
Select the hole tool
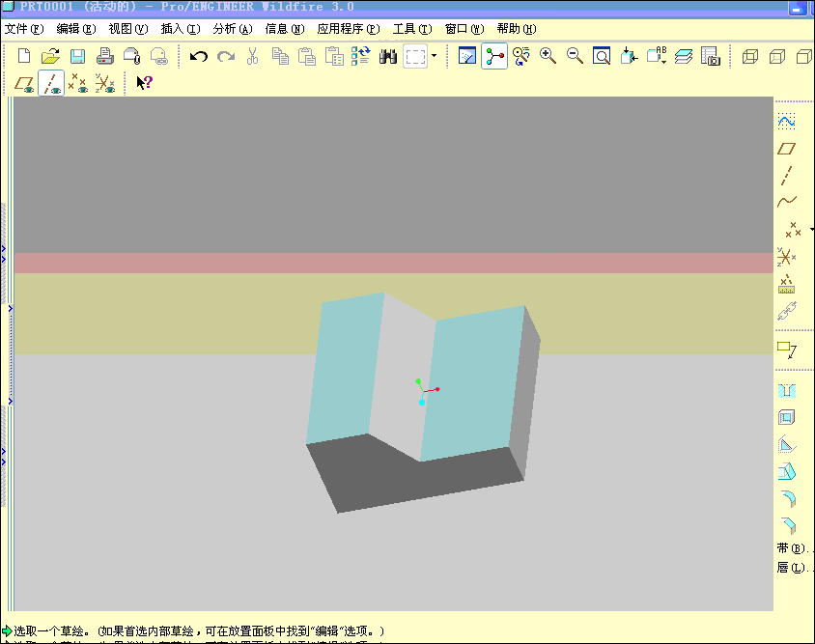(786, 390)
